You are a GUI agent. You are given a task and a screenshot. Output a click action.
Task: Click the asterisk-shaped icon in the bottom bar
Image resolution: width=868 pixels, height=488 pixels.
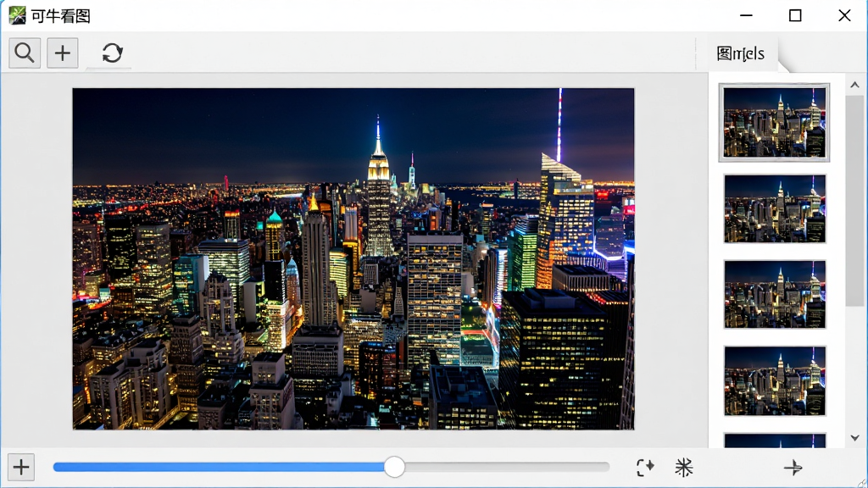684,468
